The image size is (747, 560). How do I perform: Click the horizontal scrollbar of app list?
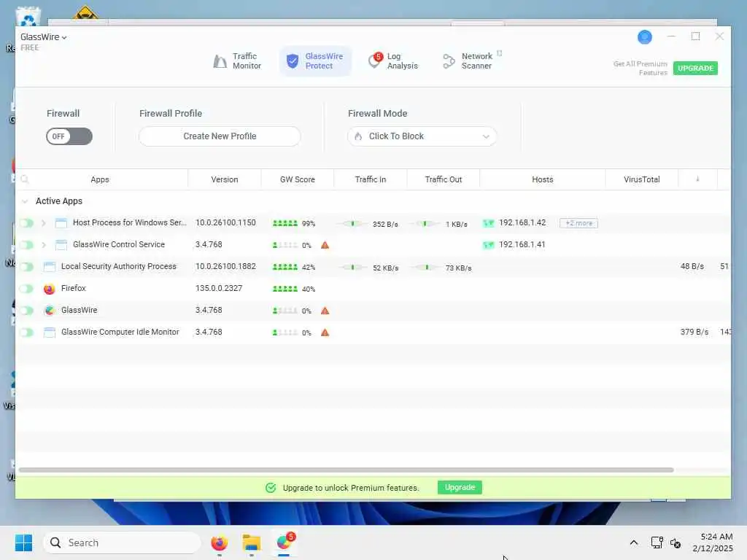click(x=346, y=470)
